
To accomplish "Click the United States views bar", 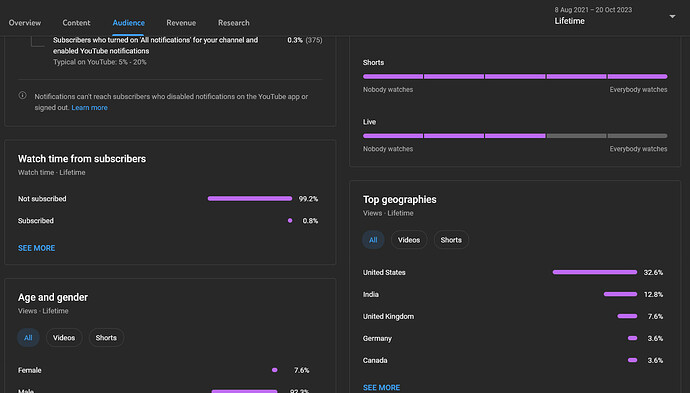I will click(595, 272).
